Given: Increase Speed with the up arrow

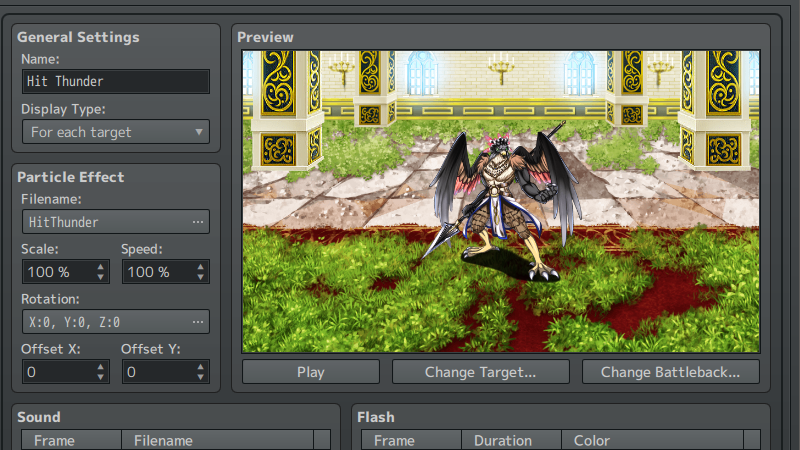Looking at the screenshot, I should click(x=201, y=266).
